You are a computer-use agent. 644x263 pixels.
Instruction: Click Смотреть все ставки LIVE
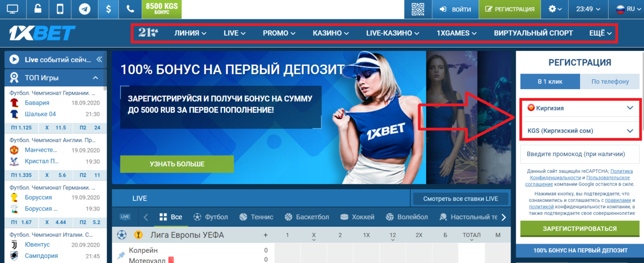[461, 198]
